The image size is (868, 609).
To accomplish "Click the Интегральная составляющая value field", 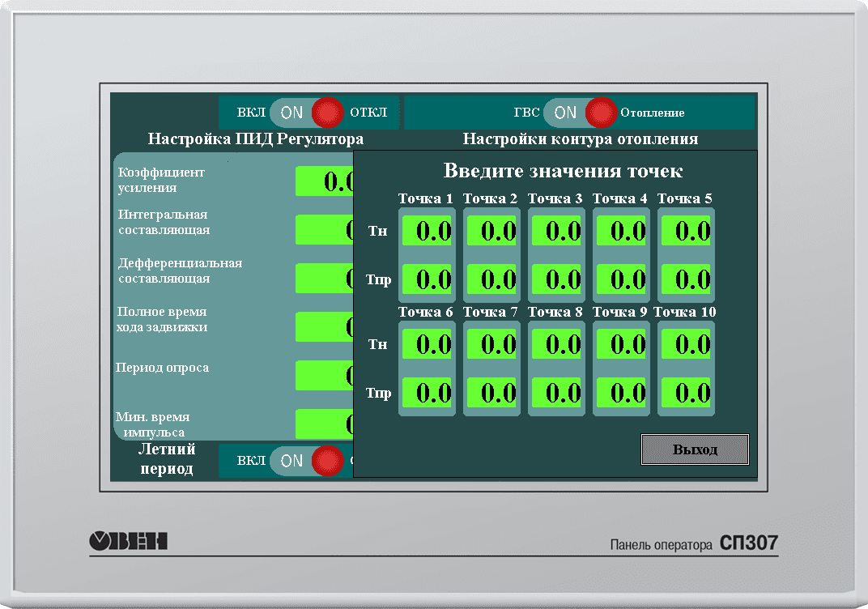I will click(324, 230).
